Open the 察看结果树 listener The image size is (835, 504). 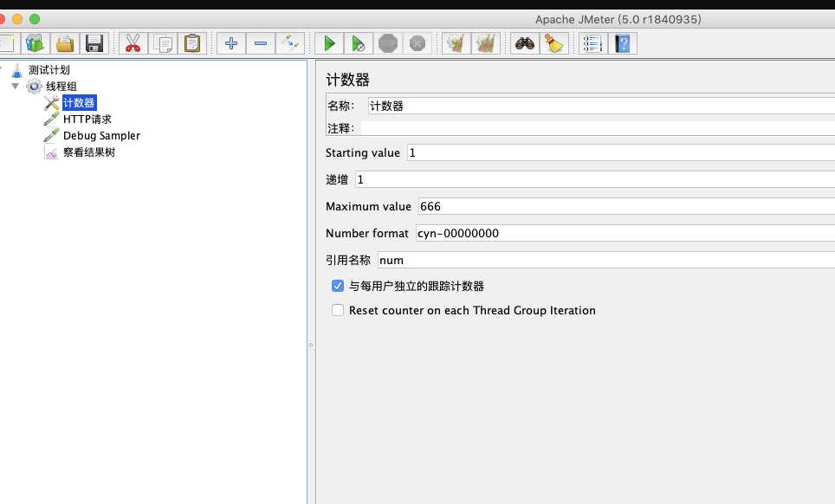coord(89,152)
